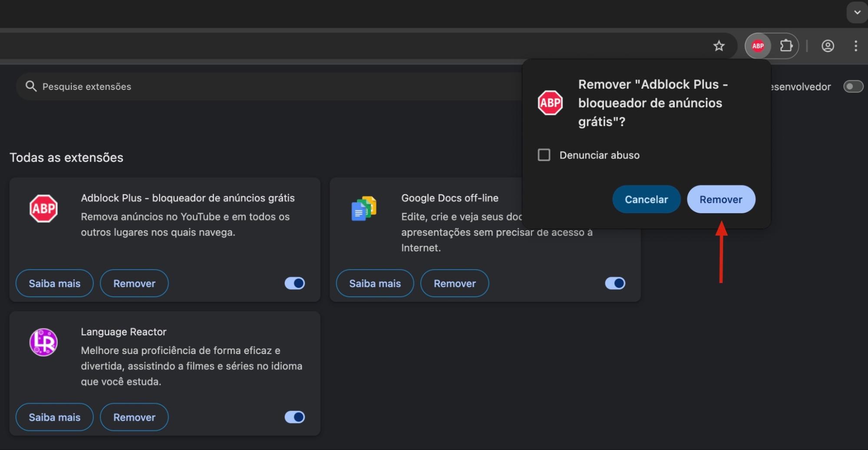
Task: Click Remover on the Google Docs off-line card
Action: coord(454,283)
